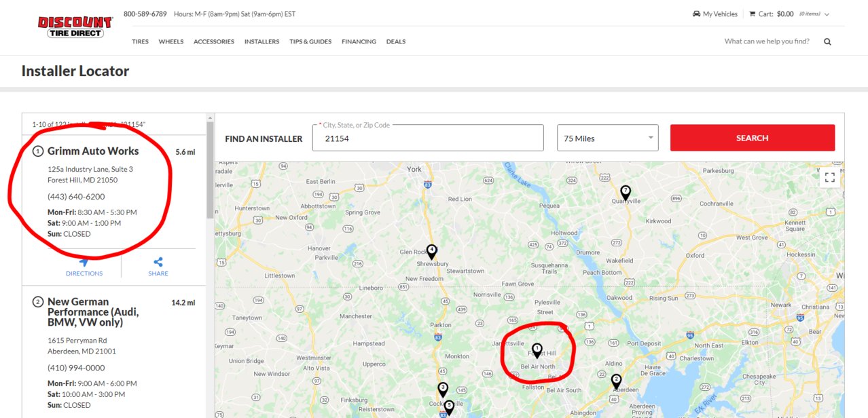
Task: Call the 800-589-6789 phone number link
Action: coord(145,14)
